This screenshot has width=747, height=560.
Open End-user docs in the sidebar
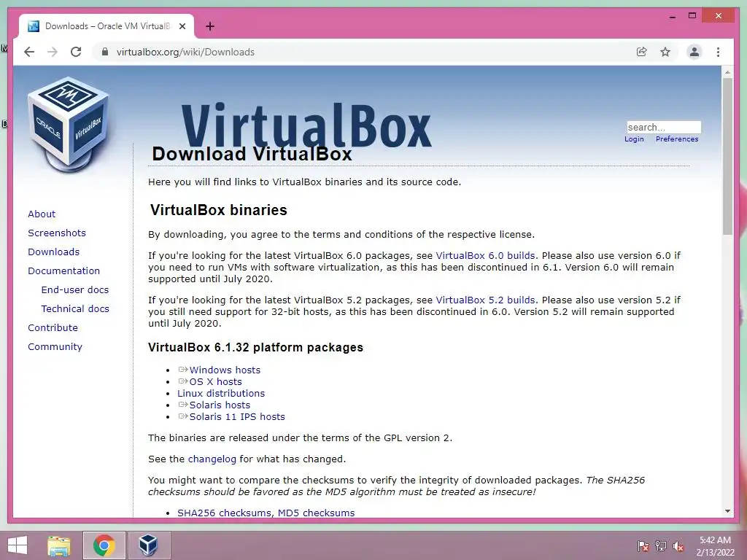[x=75, y=290]
